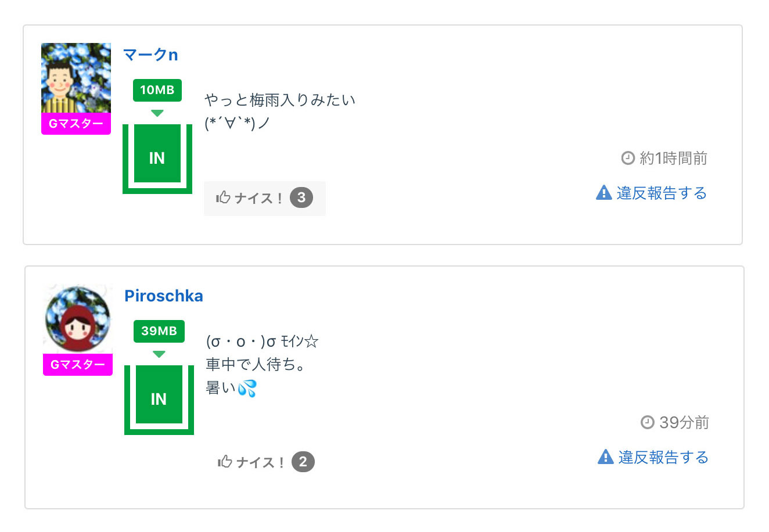Click warning triangle on Piroschka's post
Screen dimensions: 769x532
[606, 457]
